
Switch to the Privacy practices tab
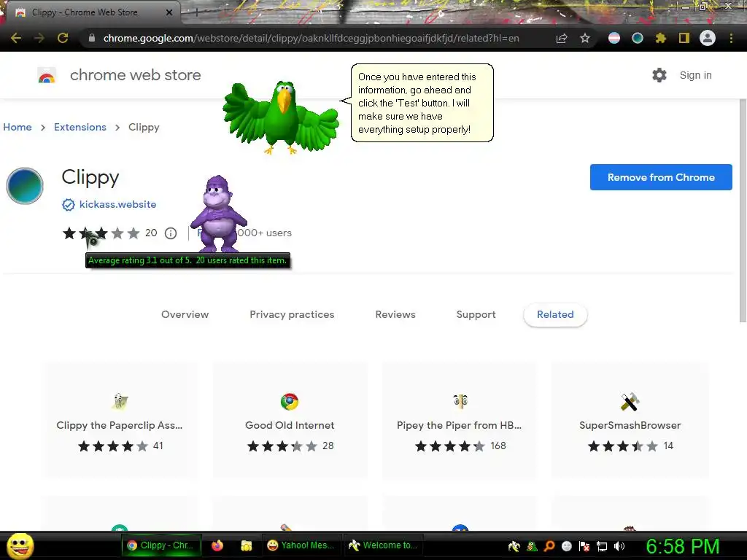(292, 314)
